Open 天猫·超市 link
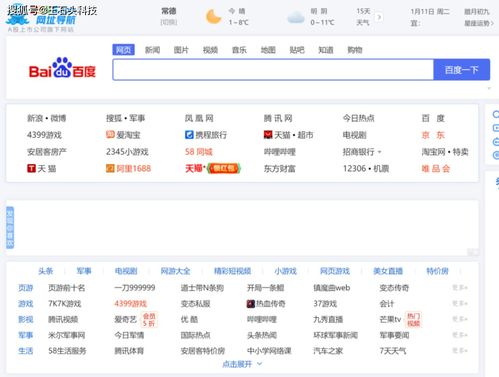499x377 pixels. [288, 135]
